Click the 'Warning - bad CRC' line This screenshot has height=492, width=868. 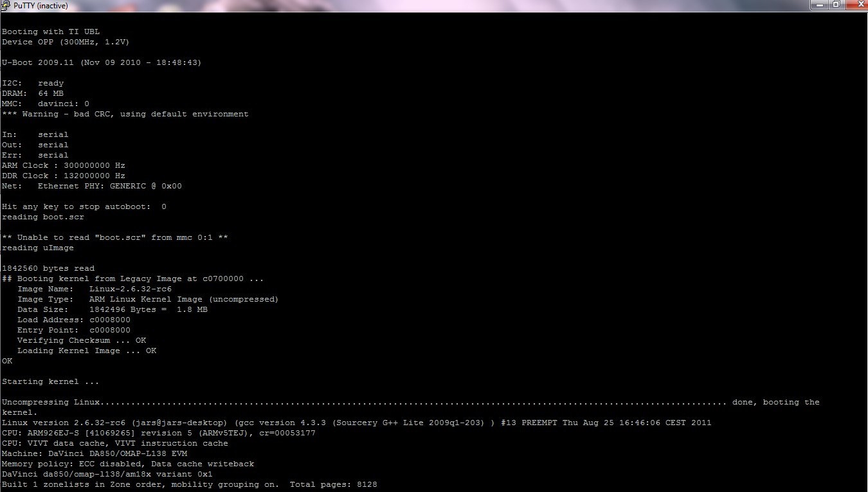[x=125, y=114]
